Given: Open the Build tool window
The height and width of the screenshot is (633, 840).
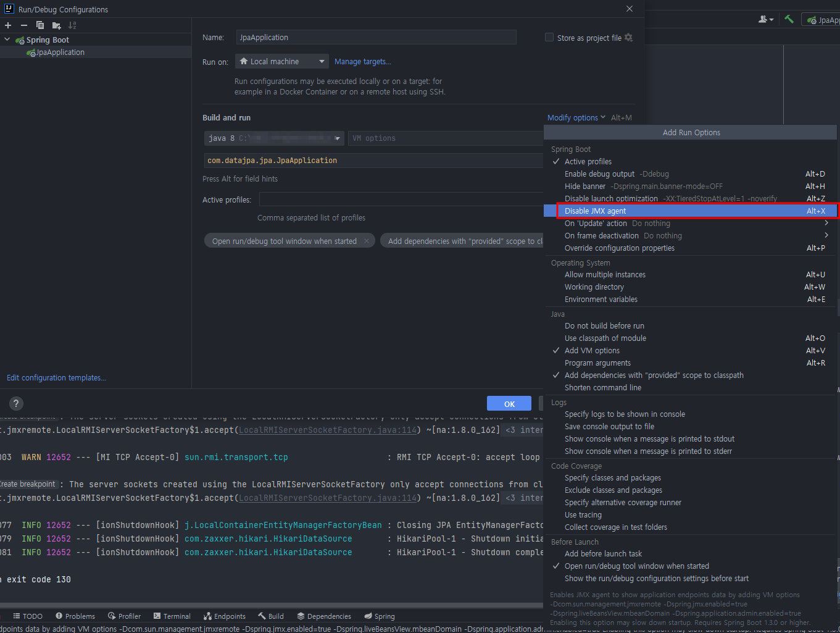Looking at the screenshot, I should click(271, 616).
